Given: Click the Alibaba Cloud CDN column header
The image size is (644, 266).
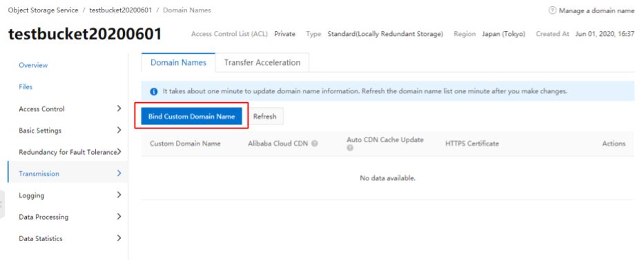Looking at the screenshot, I should 278,144.
